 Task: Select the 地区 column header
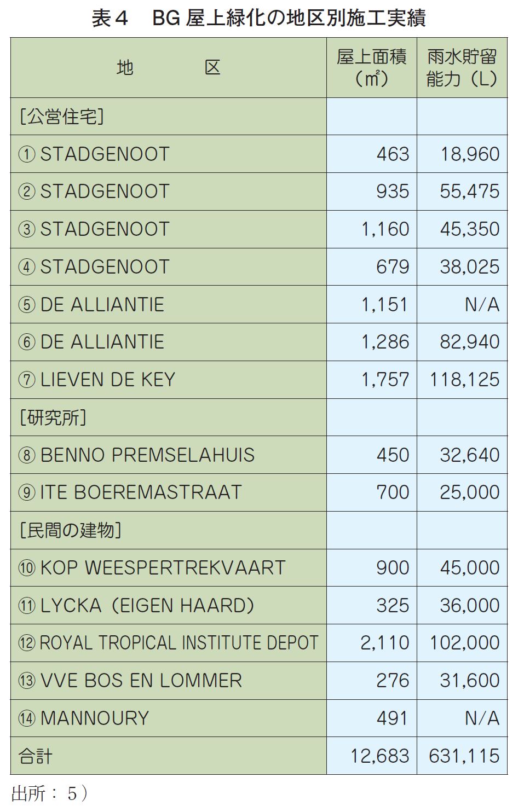(169, 68)
